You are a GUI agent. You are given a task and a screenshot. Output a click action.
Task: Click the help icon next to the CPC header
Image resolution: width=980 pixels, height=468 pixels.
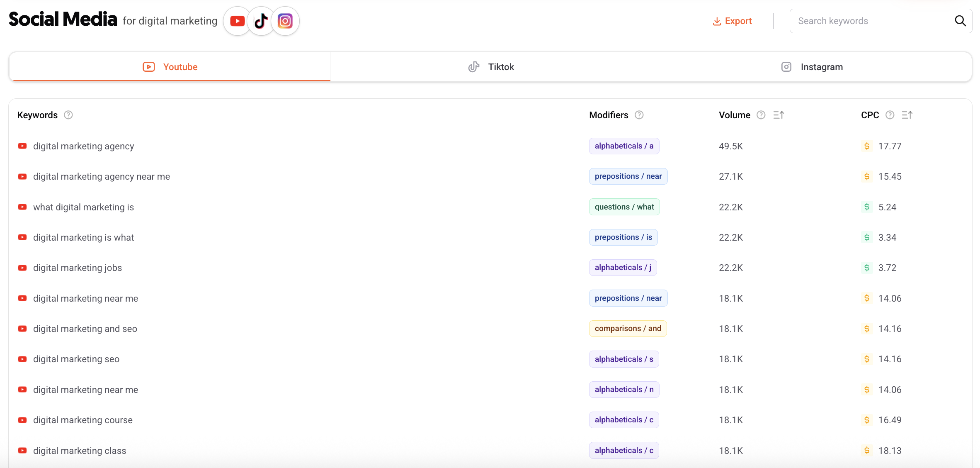click(890, 115)
